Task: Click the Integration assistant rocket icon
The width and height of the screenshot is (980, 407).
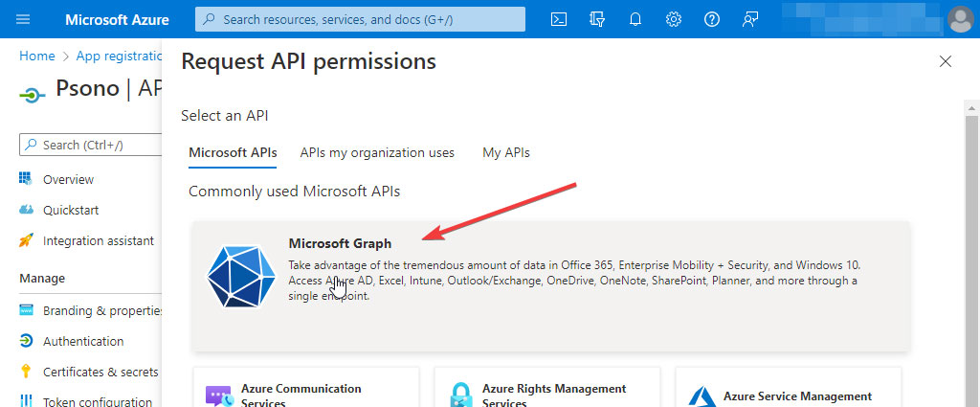Action: [x=26, y=240]
